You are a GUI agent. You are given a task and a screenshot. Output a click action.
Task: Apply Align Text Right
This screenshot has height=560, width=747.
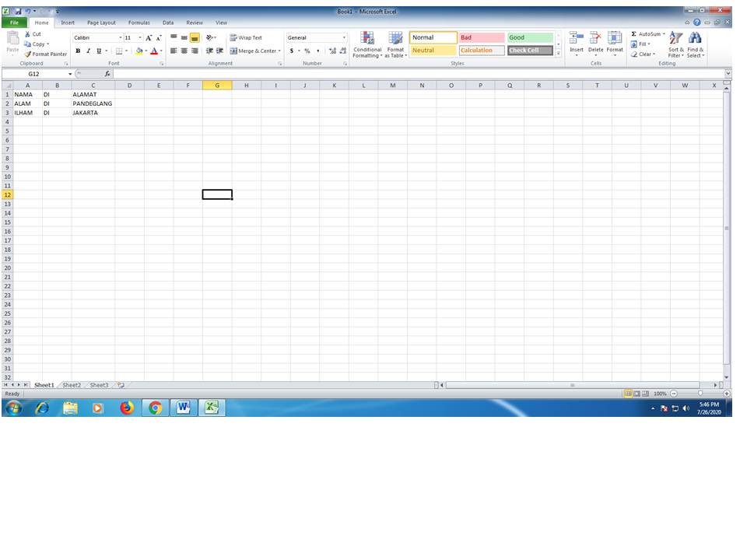click(195, 51)
